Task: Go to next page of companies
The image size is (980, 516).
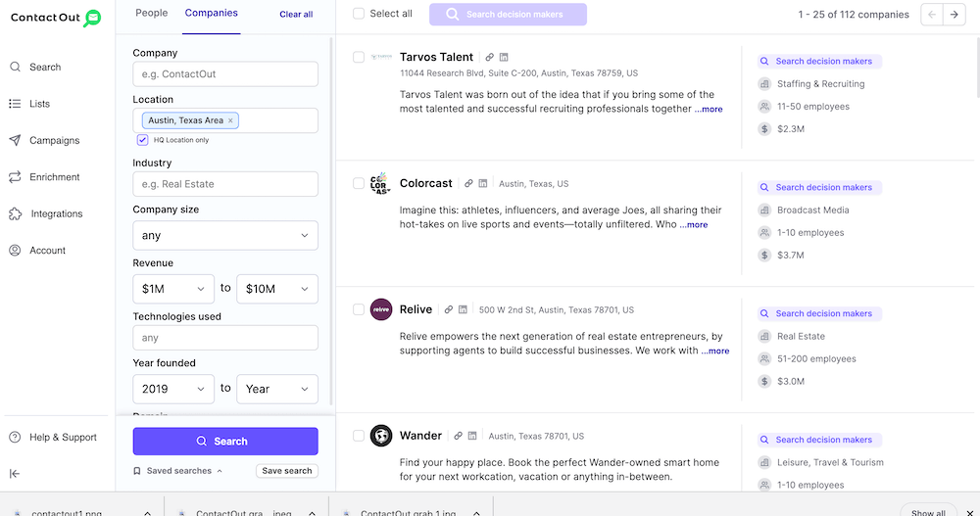Action: [955, 15]
